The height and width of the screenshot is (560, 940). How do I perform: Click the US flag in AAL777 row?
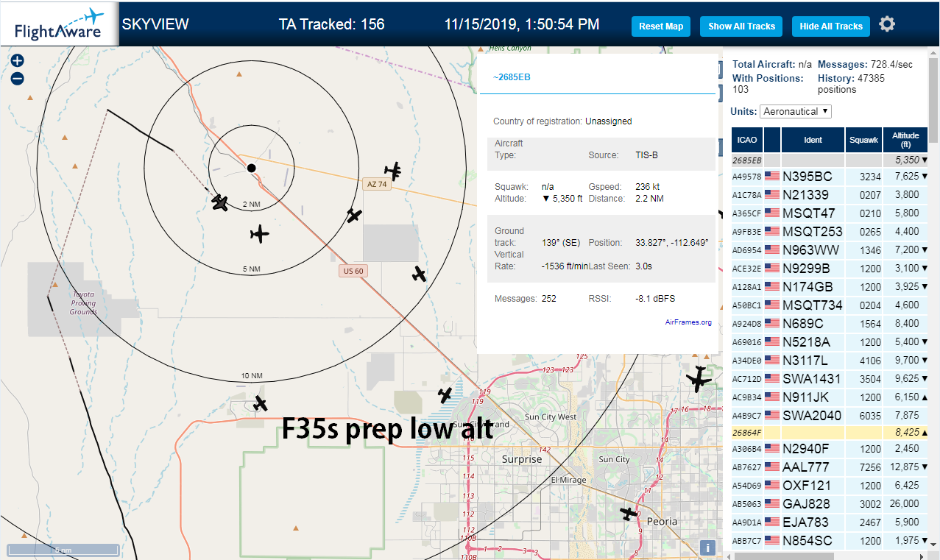[771, 467]
